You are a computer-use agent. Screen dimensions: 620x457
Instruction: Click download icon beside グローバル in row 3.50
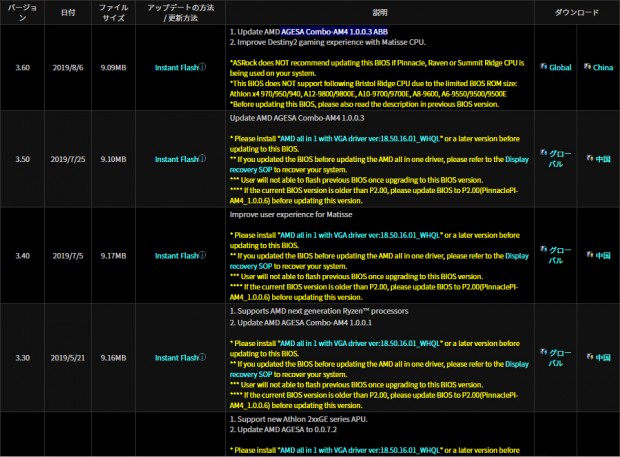[x=544, y=153]
